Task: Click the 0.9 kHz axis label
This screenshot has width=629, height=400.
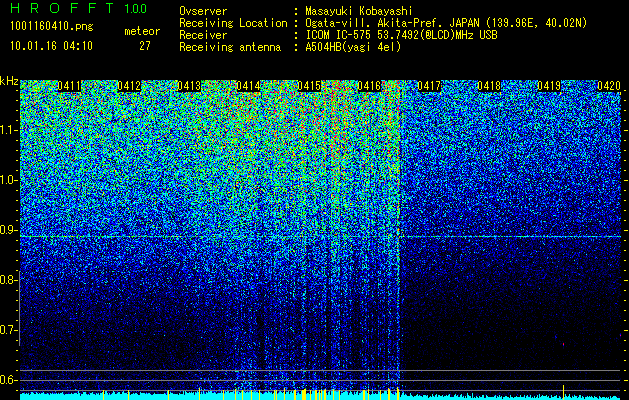Action: pos(8,230)
